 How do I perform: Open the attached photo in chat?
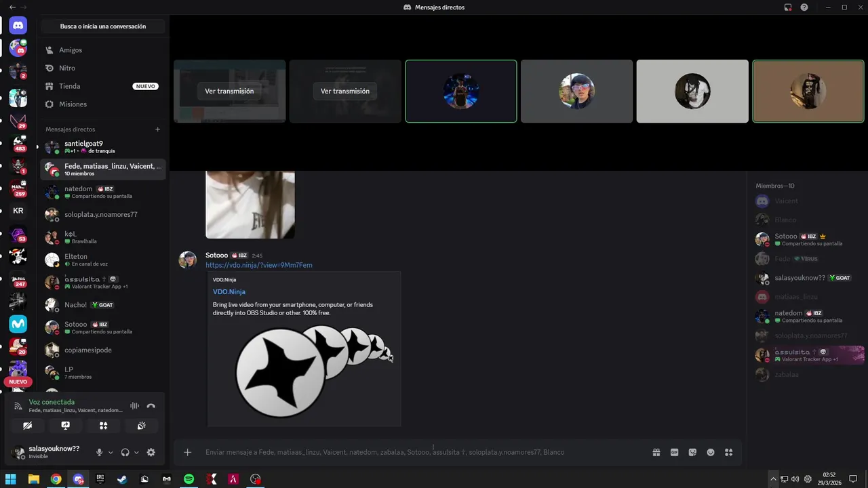point(250,204)
